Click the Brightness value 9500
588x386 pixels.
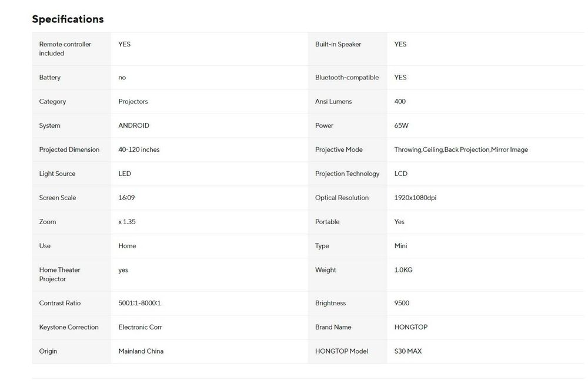point(402,304)
